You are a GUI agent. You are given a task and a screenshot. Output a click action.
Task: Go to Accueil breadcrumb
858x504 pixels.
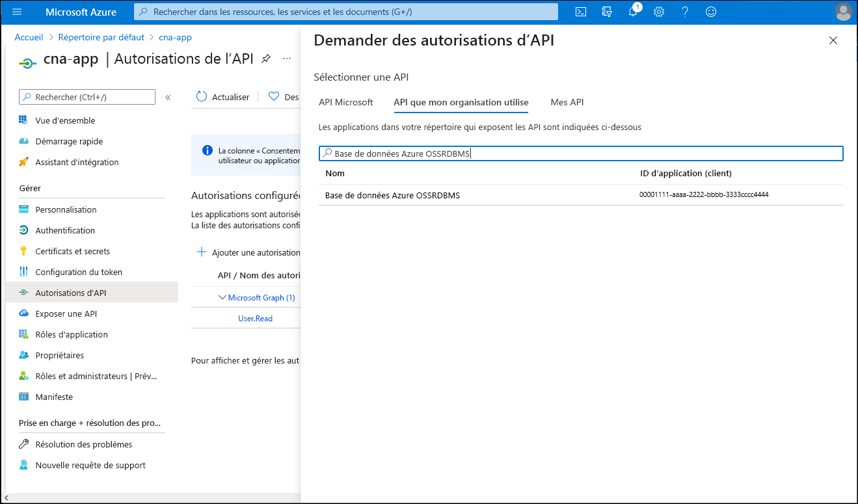(x=29, y=37)
